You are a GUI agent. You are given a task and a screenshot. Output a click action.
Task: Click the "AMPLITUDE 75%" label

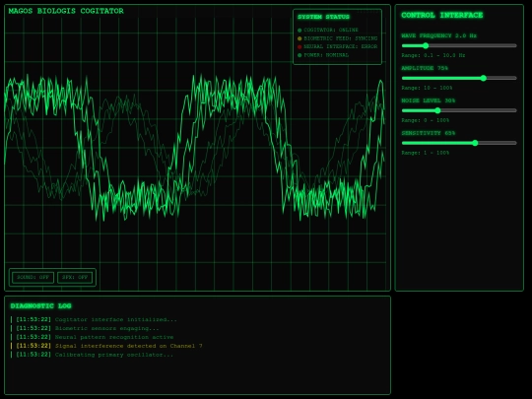(425, 68)
